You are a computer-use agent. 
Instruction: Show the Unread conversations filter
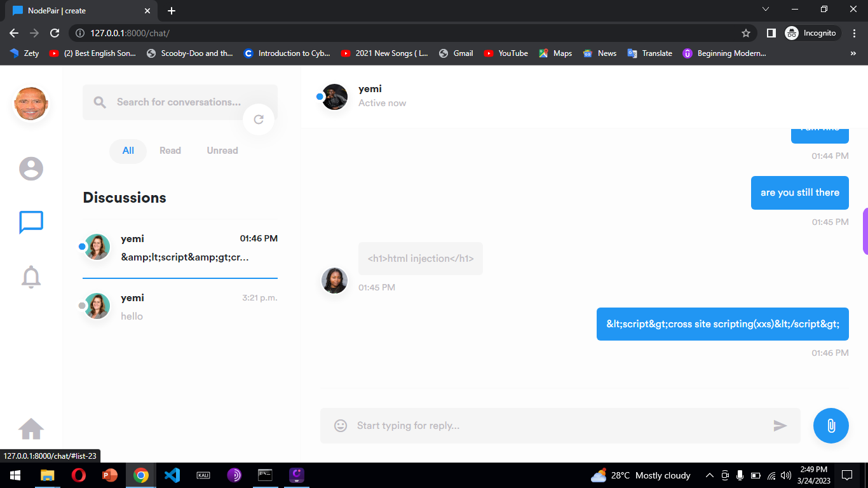pos(222,151)
